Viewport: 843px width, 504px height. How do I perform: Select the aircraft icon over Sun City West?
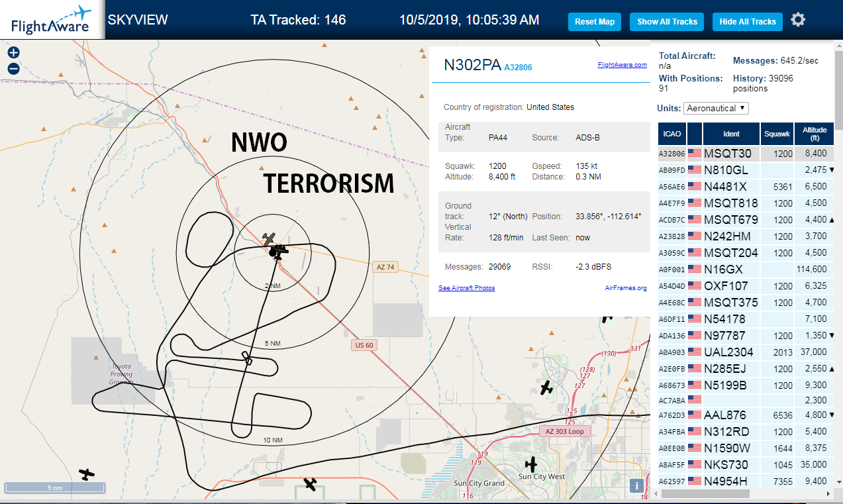pyautogui.click(x=531, y=464)
